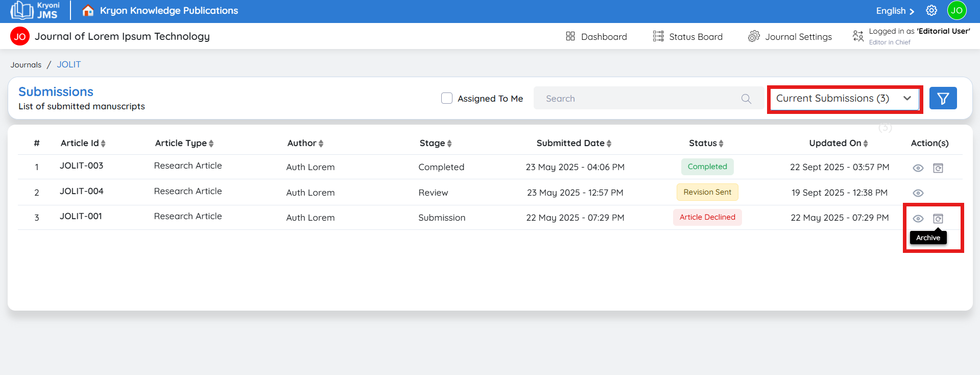Click the home icon beside Kryon Knowledge Publications
This screenshot has width=980, height=375.
point(88,11)
